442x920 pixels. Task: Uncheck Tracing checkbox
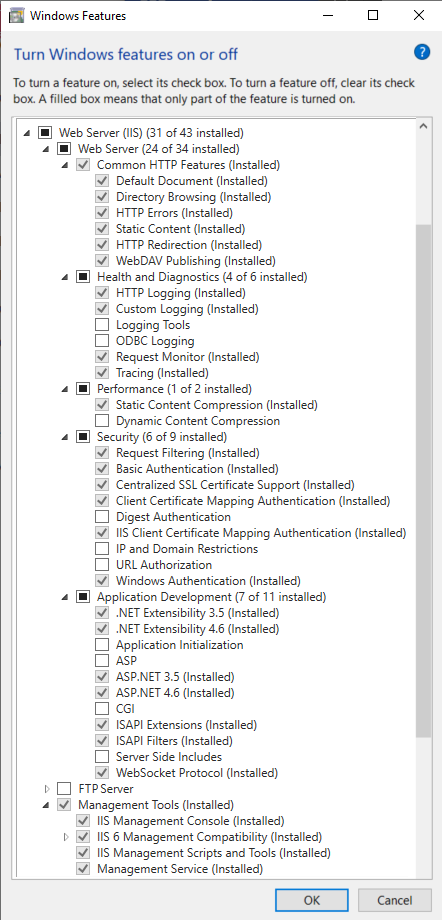tap(102, 373)
